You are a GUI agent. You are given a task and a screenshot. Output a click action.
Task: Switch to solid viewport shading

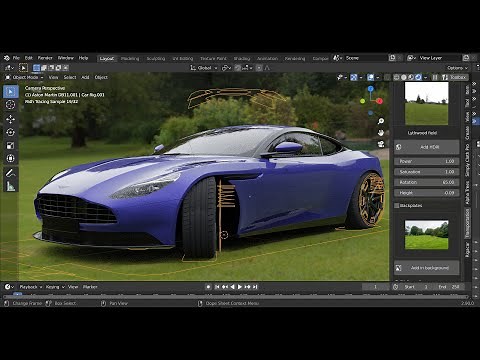pyautogui.click(x=404, y=77)
